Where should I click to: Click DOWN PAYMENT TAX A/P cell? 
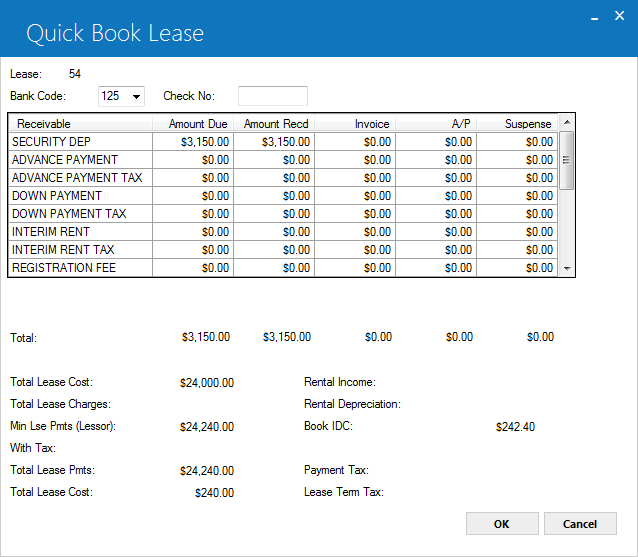pyautogui.click(x=436, y=214)
